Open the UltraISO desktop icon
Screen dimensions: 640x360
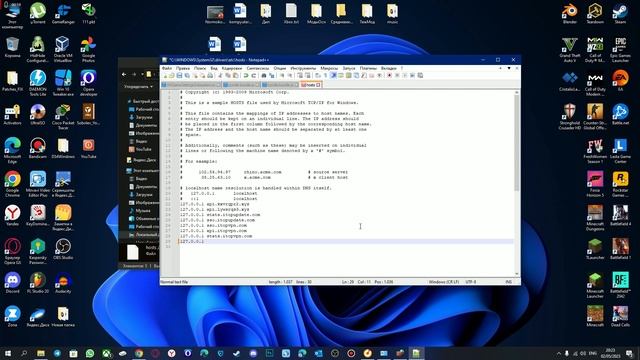[x=38, y=115]
